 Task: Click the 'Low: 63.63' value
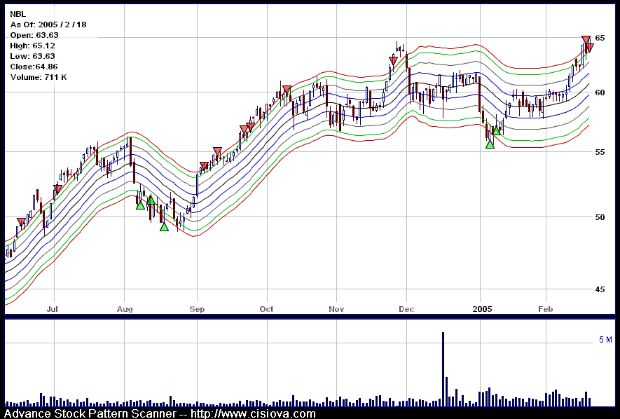coord(32,56)
